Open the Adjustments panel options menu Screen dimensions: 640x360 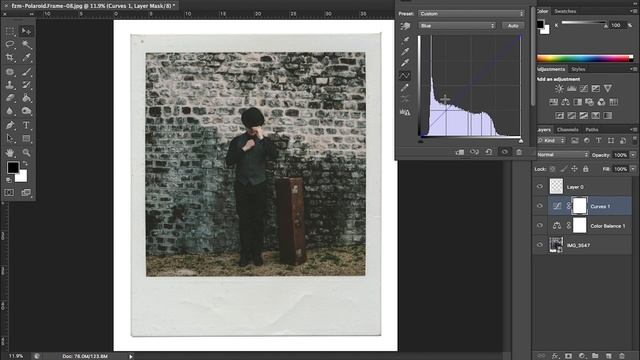pyautogui.click(x=633, y=69)
